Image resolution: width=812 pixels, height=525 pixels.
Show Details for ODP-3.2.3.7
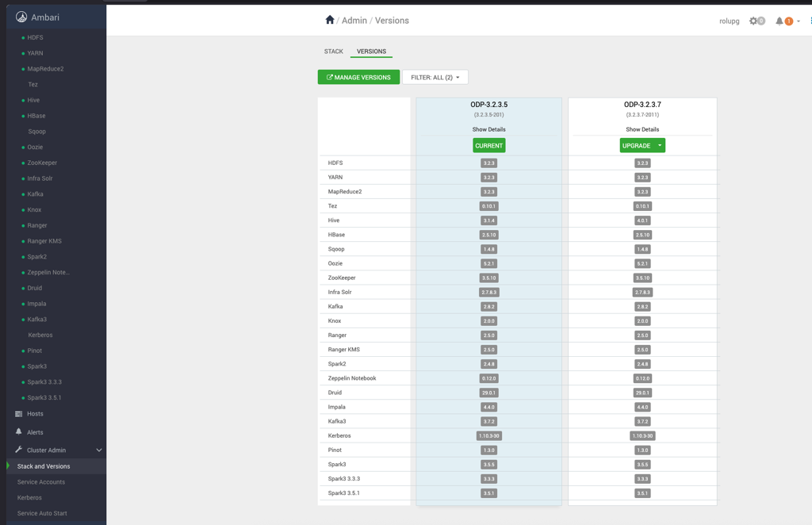pyautogui.click(x=642, y=129)
